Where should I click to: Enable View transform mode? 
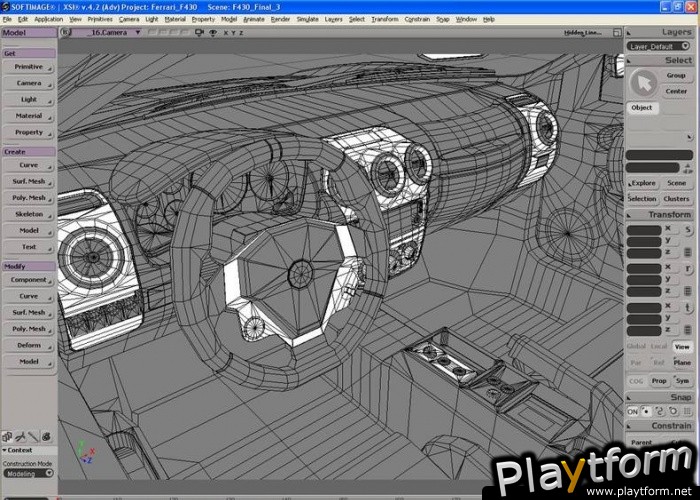(x=682, y=346)
